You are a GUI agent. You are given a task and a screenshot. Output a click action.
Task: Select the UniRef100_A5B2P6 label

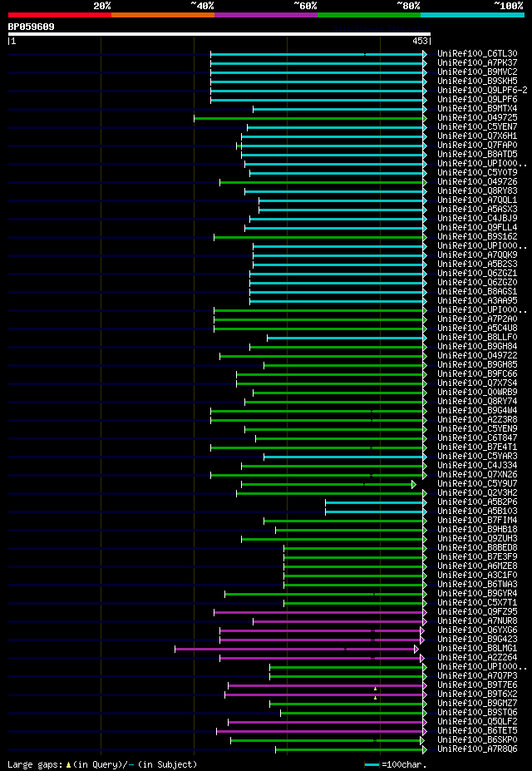477,502
